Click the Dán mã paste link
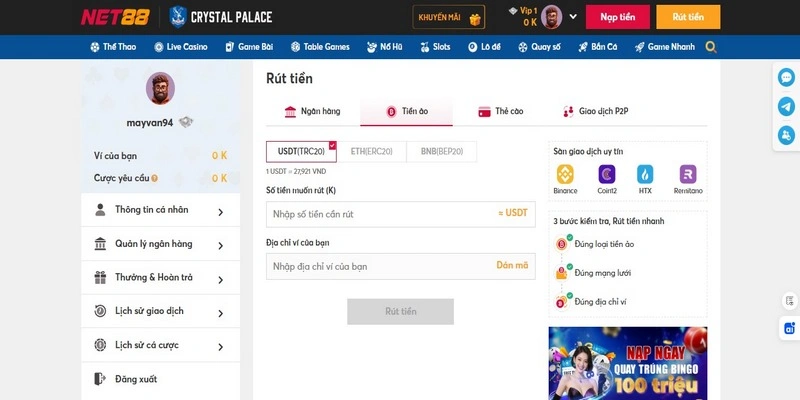The image size is (800, 400). pos(512,265)
